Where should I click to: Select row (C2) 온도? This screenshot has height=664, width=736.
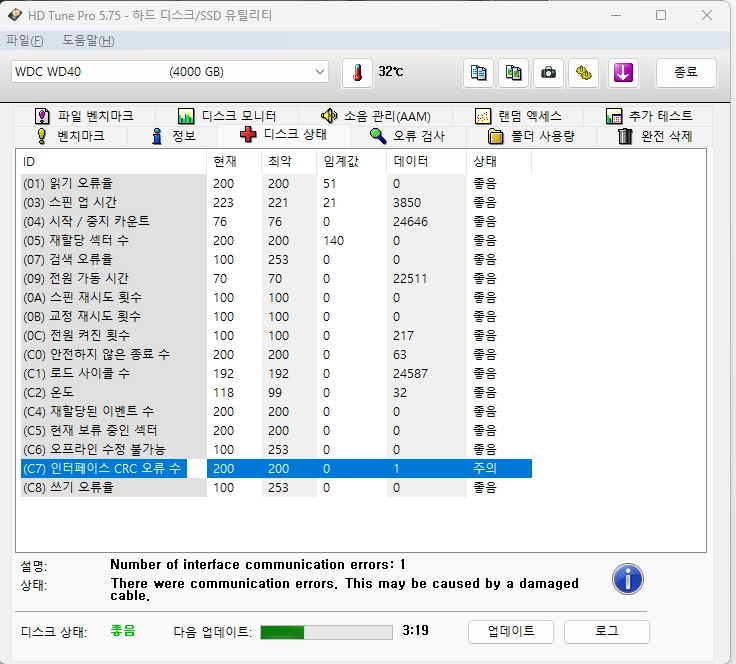tap(276, 393)
